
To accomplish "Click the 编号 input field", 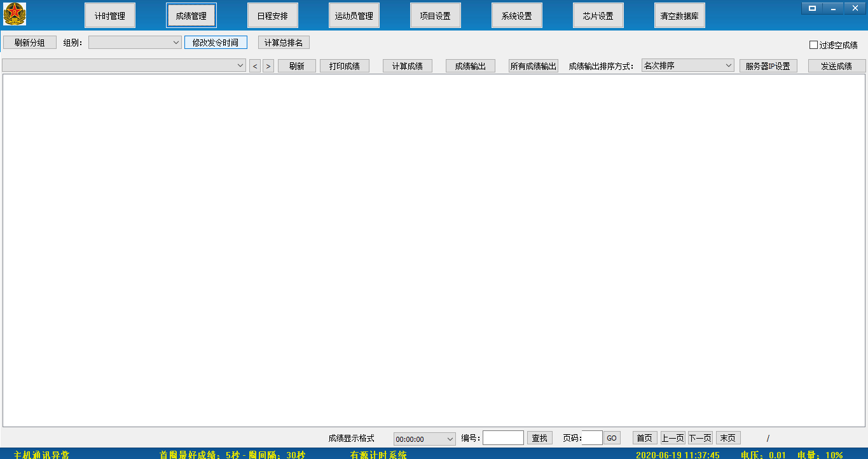I will (503, 438).
